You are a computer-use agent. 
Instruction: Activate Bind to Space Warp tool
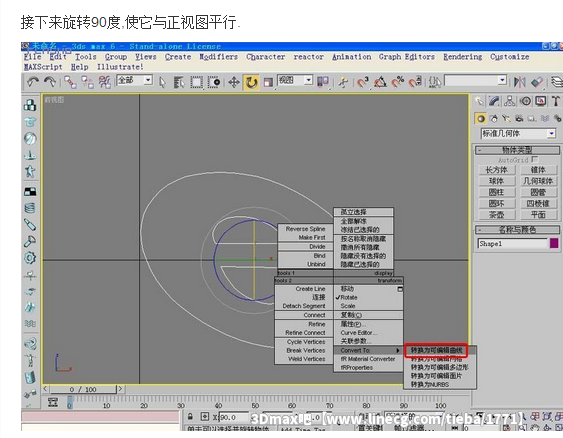pyautogui.click(x=104, y=82)
